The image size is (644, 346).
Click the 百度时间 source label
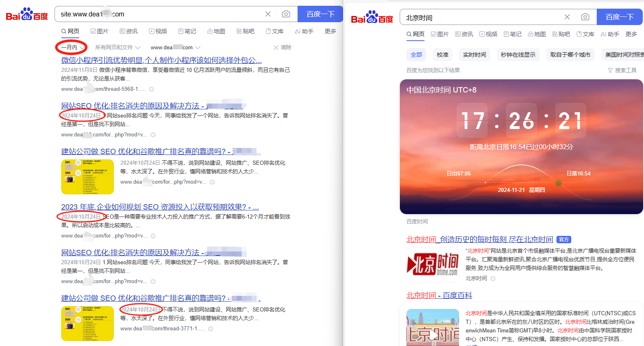(417, 221)
